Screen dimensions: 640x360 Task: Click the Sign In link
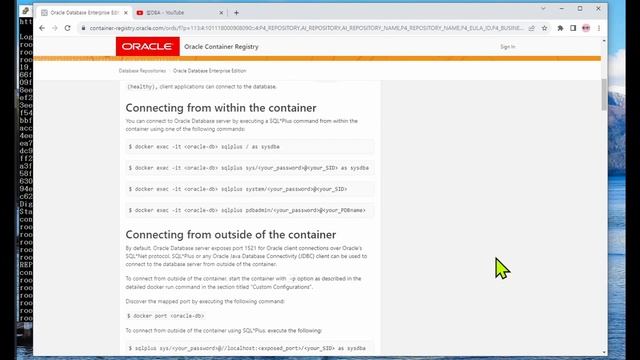pos(508,47)
